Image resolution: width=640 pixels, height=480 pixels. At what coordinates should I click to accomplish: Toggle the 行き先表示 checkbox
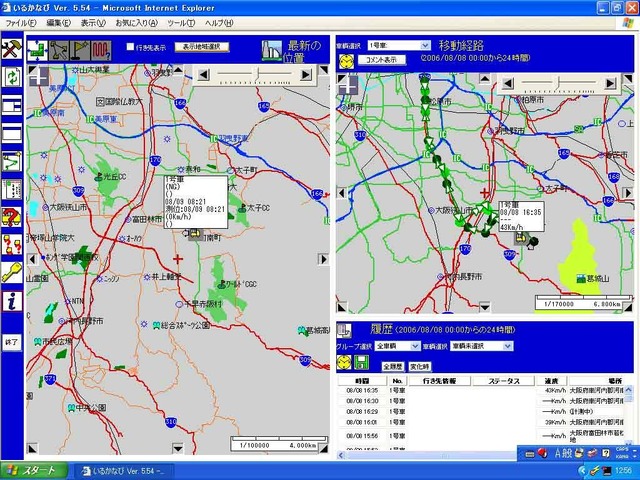[130, 47]
